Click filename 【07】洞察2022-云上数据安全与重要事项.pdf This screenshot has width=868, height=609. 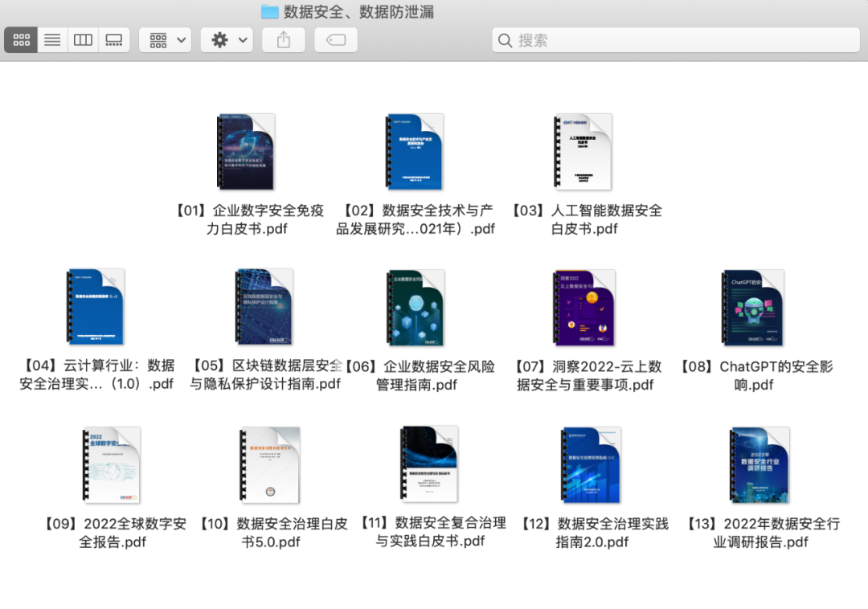coord(585,375)
